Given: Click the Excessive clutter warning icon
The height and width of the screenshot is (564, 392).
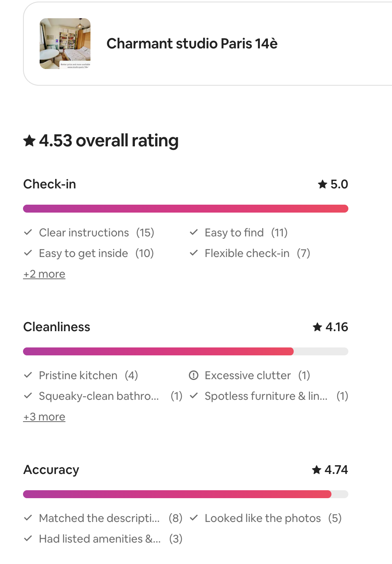Looking at the screenshot, I should coord(194,375).
